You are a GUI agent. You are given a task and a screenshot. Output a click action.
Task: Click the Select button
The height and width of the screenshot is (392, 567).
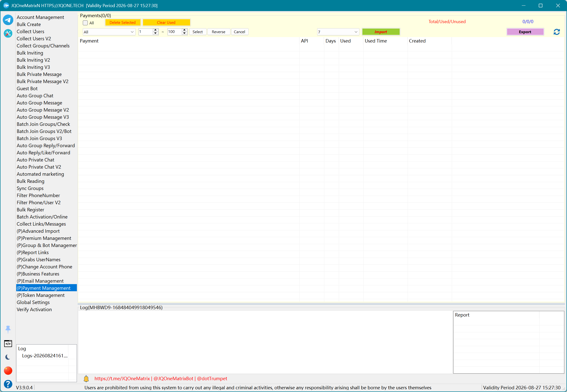tap(198, 32)
